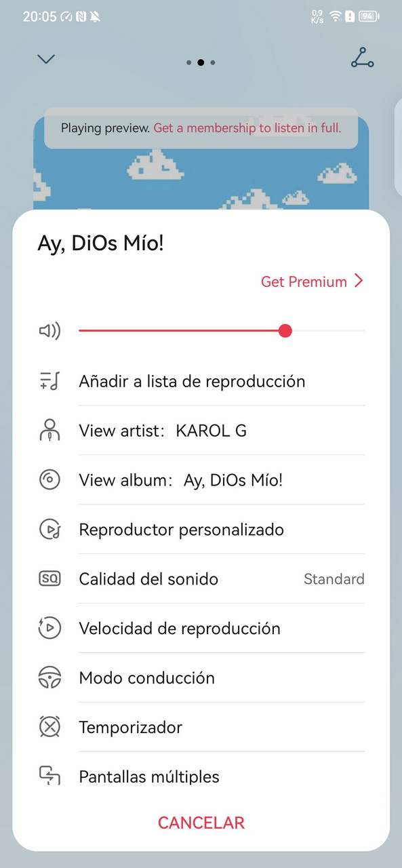Click the Get a membership link
The width and height of the screenshot is (402, 868).
[x=247, y=127]
